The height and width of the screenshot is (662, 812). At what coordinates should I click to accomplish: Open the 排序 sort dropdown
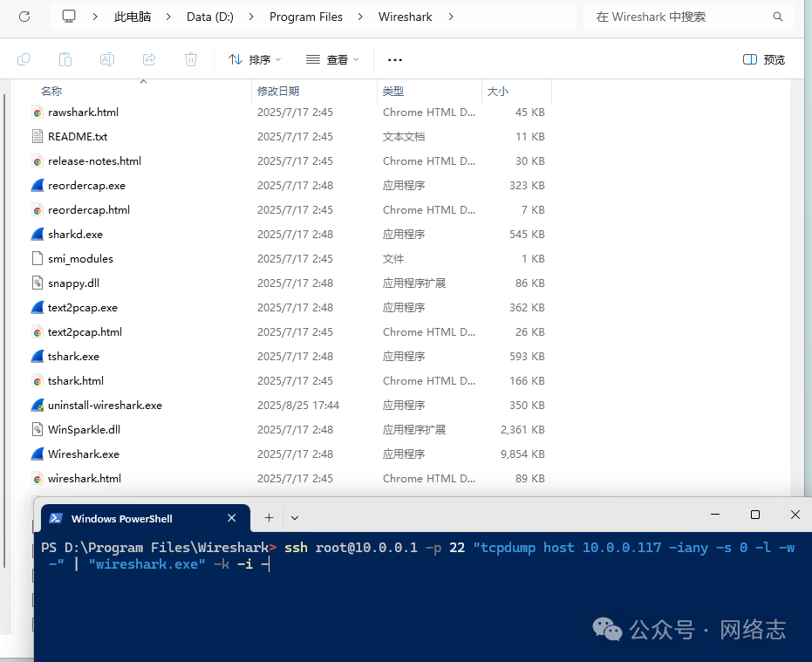255,59
